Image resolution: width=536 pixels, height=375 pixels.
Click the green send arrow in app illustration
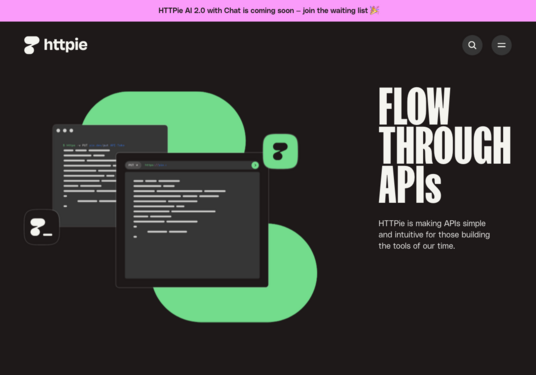(255, 165)
